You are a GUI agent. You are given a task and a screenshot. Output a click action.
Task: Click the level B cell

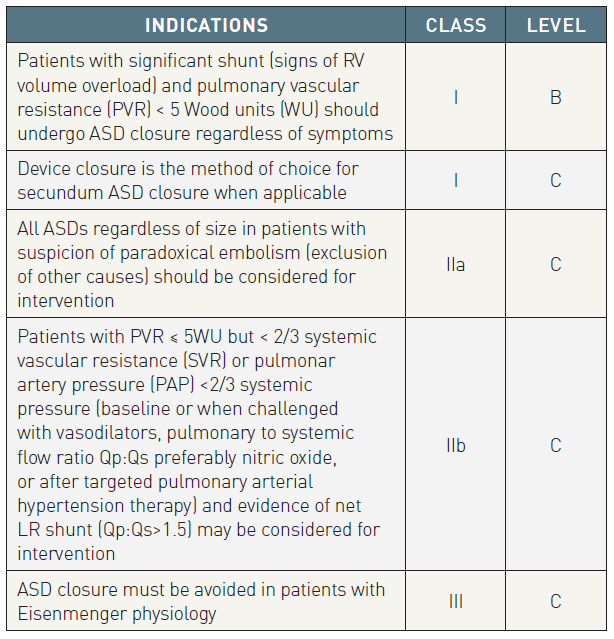point(556,97)
